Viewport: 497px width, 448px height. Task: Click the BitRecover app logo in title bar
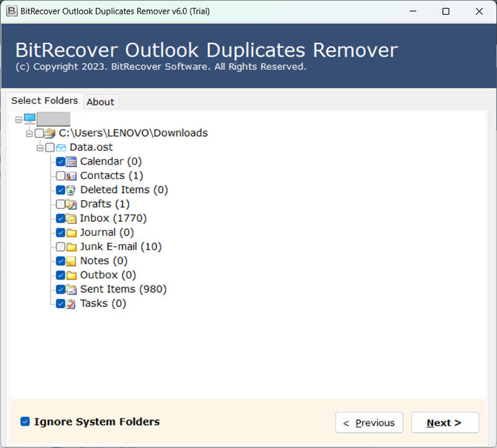click(x=12, y=11)
